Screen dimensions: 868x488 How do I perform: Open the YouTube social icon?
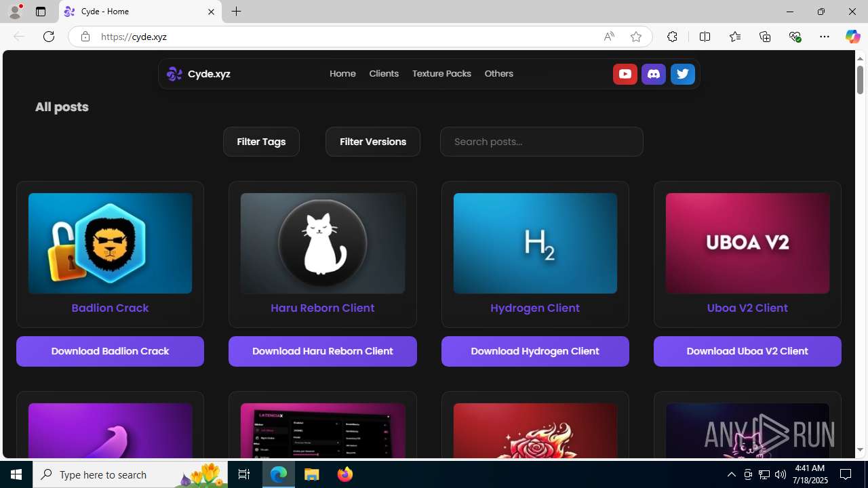coord(625,74)
